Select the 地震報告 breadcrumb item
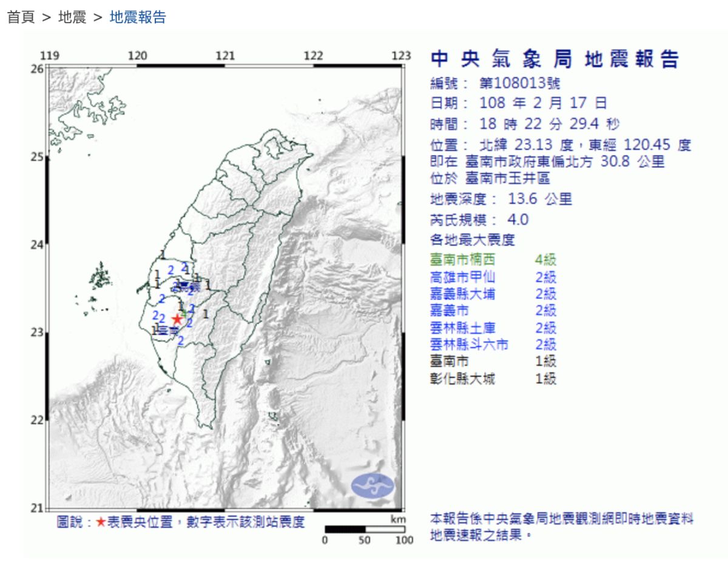 coord(138,17)
